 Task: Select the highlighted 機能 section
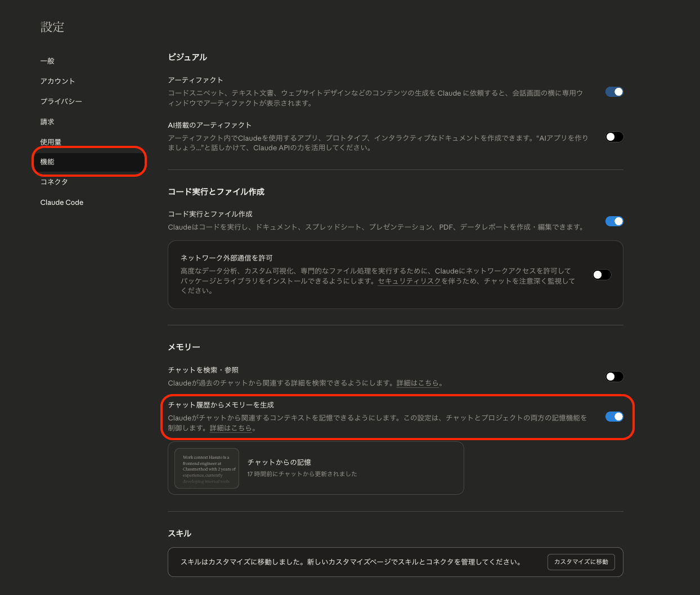[48, 162]
